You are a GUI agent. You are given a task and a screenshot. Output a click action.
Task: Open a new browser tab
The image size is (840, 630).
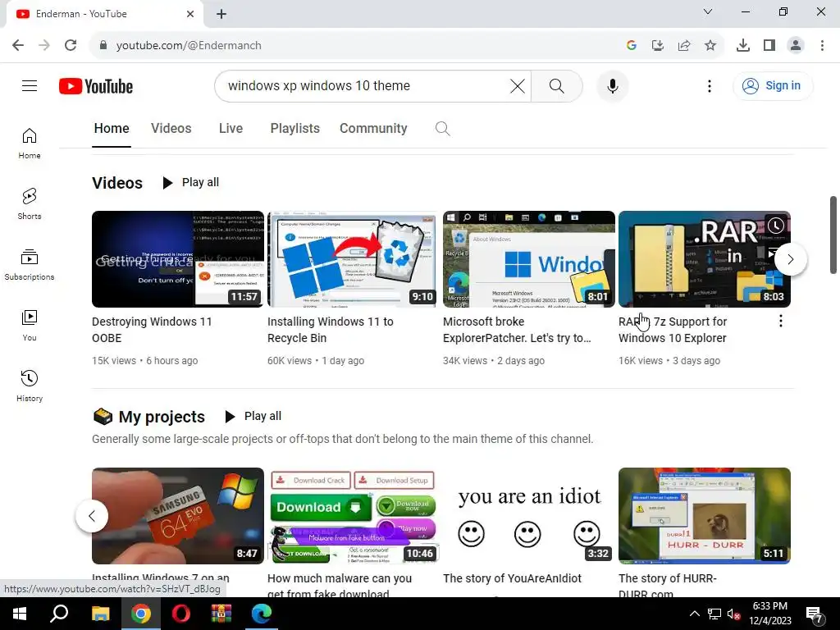pos(221,14)
